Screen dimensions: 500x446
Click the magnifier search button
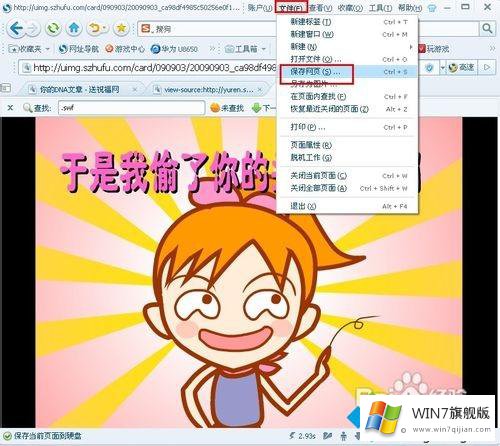point(487,29)
